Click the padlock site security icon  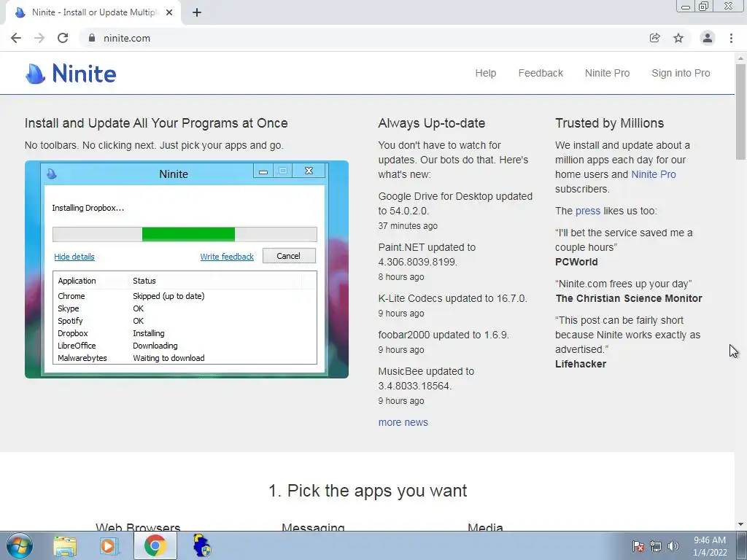pyautogui.click(x=92, y=38)
